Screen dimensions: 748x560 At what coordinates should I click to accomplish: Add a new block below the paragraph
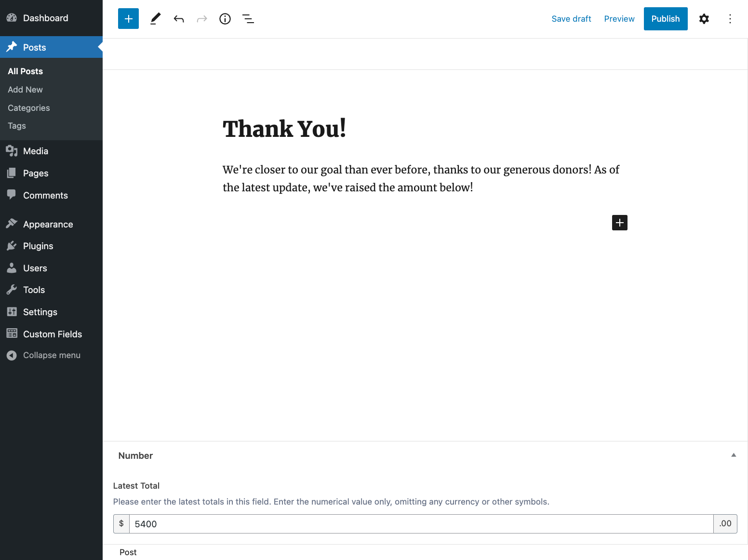point(619,222)
